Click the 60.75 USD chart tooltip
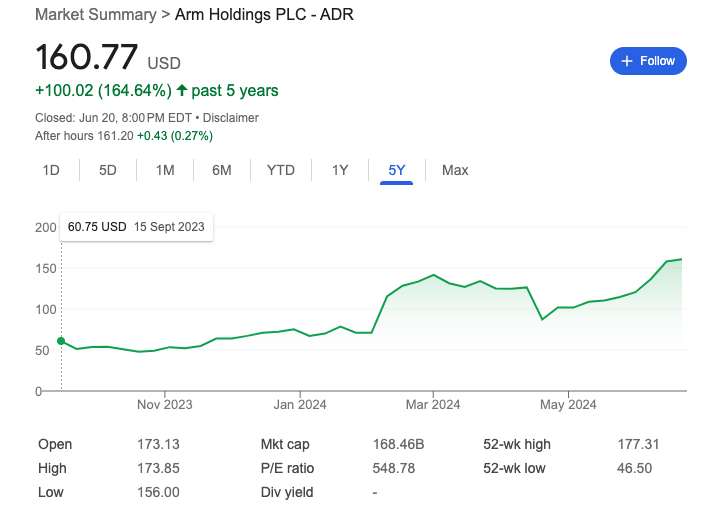The image size is (705, 510). [136, 227]
